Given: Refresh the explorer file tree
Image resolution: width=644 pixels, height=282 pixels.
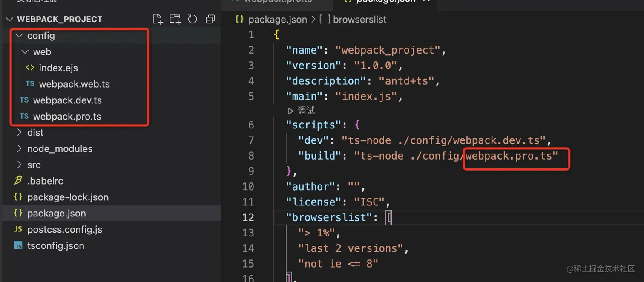Looking at the screenshot, I should [193, 19].
